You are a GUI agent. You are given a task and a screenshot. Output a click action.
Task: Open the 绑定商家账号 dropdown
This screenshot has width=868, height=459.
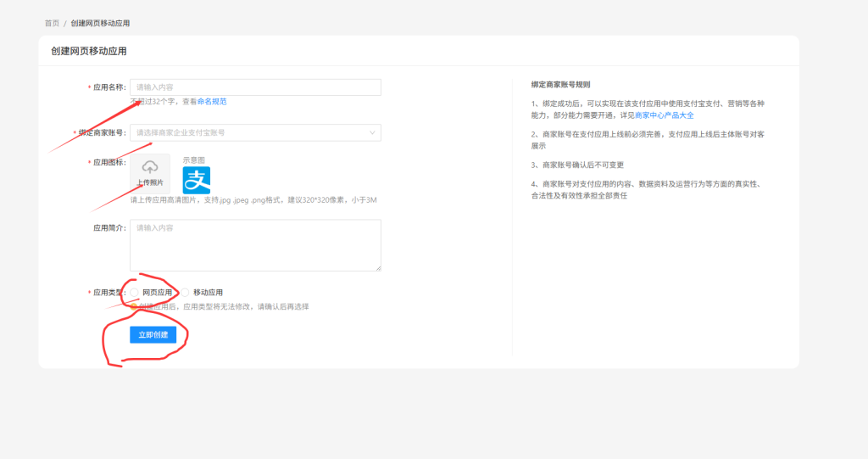(254, 132)
